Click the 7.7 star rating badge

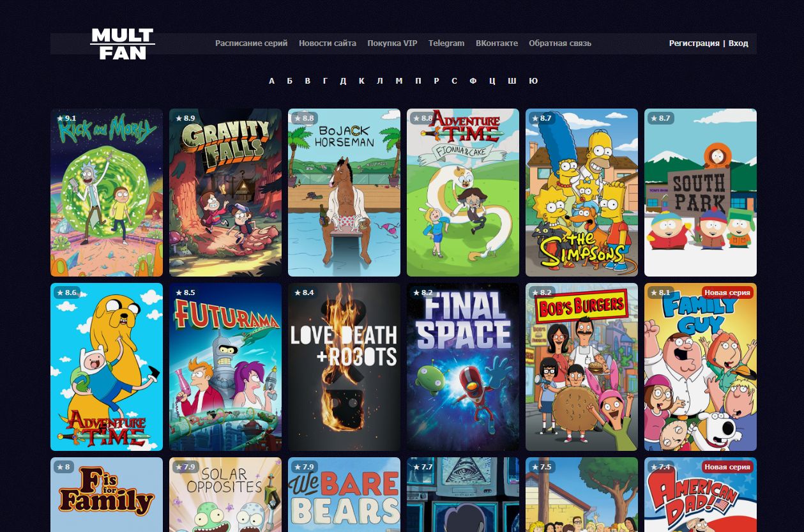click(423, 467)
